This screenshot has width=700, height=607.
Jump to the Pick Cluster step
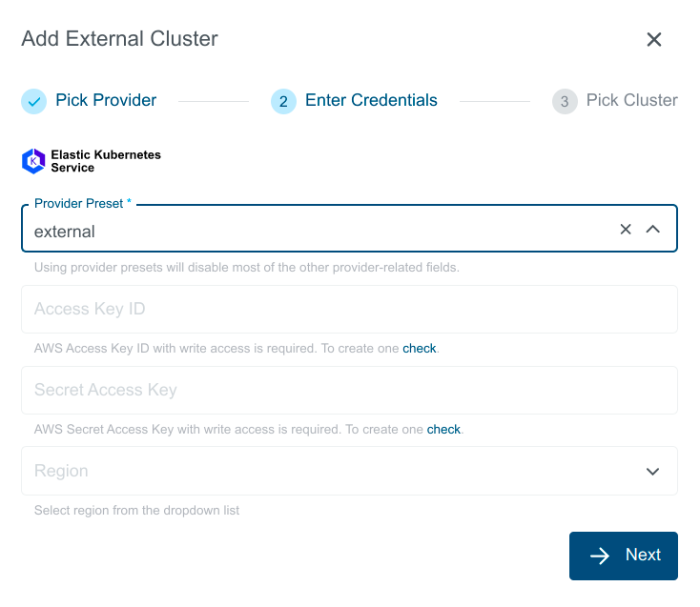tap(631, 100)
